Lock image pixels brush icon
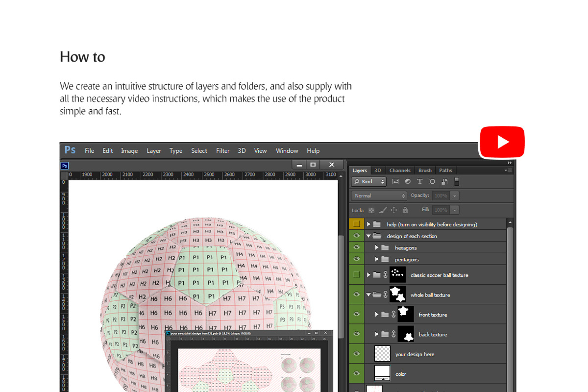Viewport: 588px width, 392px height. click(383, 210)
